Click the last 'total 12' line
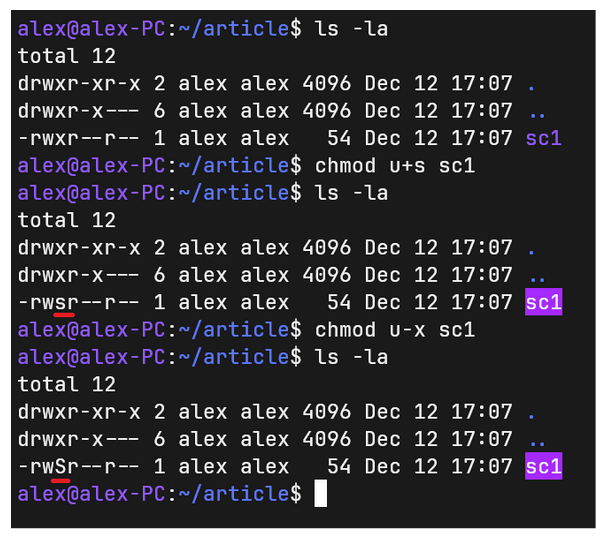This screenshot has height=539, width=614. coord(67,384)
